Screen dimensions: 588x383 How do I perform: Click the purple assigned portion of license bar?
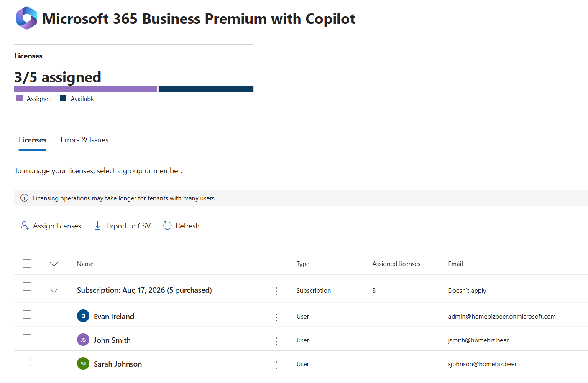[85, 89]
